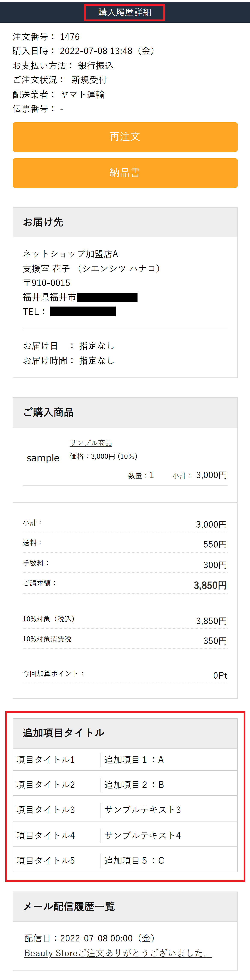
Task: Click the お届け先 section header
Action: [43, 222]
